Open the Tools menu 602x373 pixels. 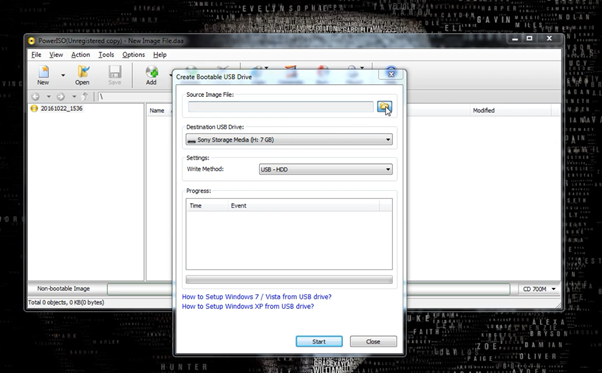point(106,55)
